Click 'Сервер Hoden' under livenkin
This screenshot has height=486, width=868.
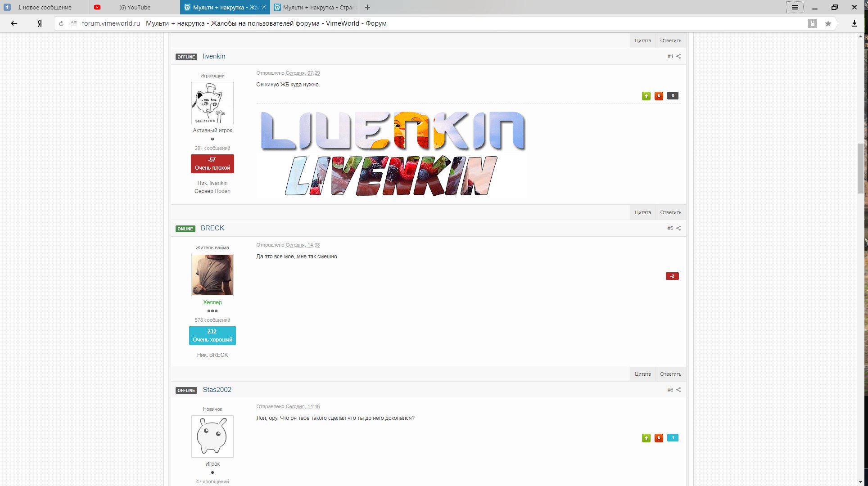tap(212, 191)
